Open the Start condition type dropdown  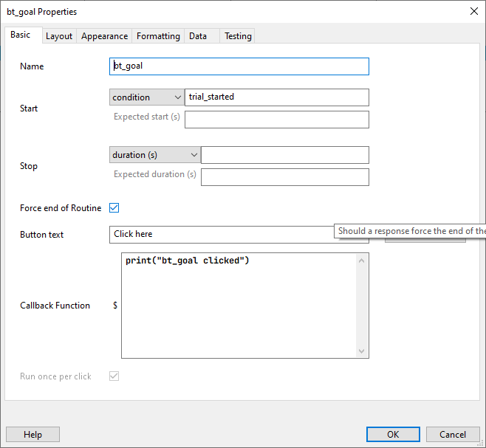pyautogui.click(x=147, y=97)
